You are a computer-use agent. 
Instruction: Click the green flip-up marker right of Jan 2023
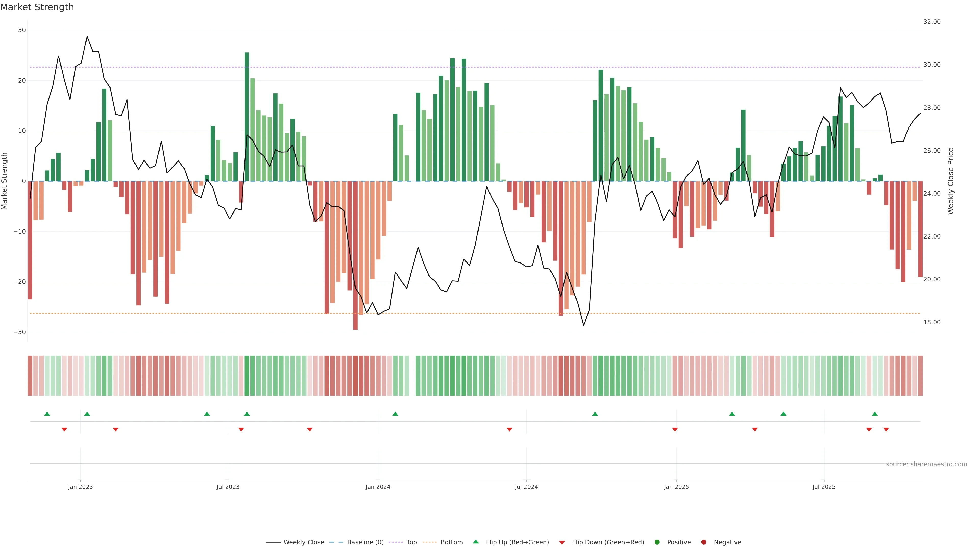click(x=87, y=414)
